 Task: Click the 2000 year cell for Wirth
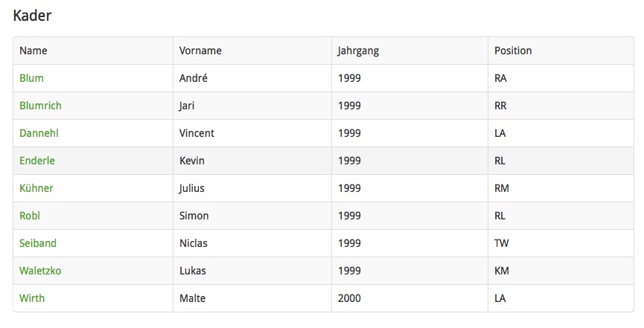click(349, 298)
